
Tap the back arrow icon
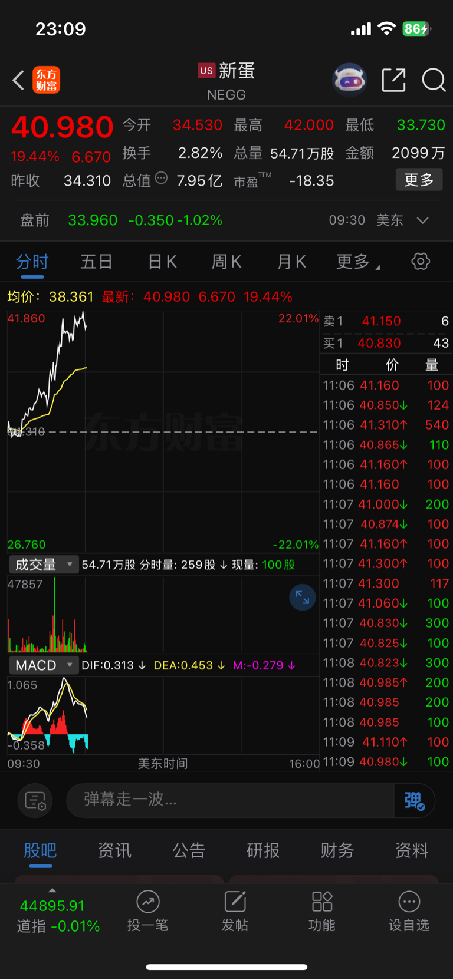[x=18, y=80]
